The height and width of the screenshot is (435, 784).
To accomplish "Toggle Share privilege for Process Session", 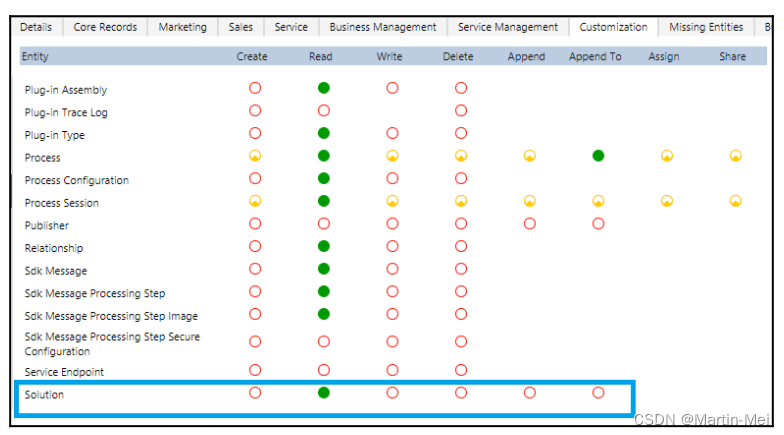I will (736, 201).
